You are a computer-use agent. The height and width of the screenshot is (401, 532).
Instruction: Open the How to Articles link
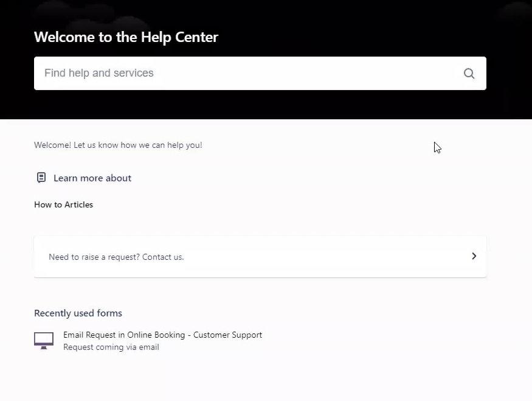pyautogui.click(x=63, y=204)
